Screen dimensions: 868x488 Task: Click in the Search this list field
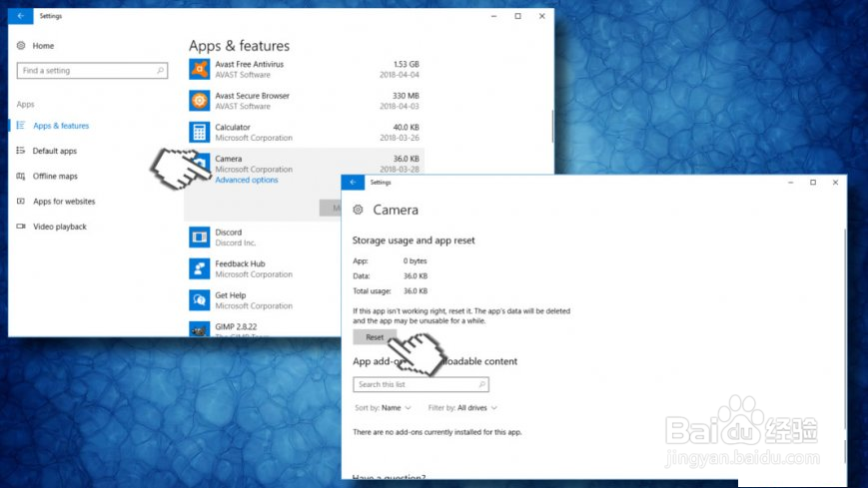pos(421,384)
